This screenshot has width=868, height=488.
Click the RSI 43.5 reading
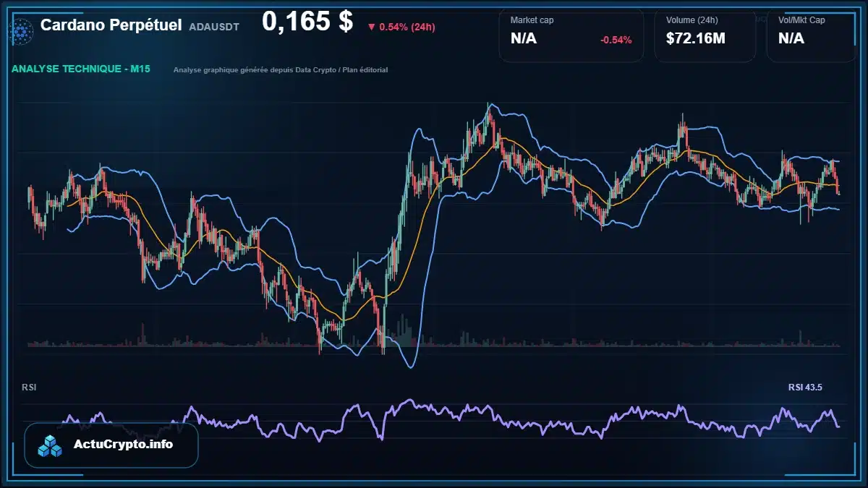point(805,388)
